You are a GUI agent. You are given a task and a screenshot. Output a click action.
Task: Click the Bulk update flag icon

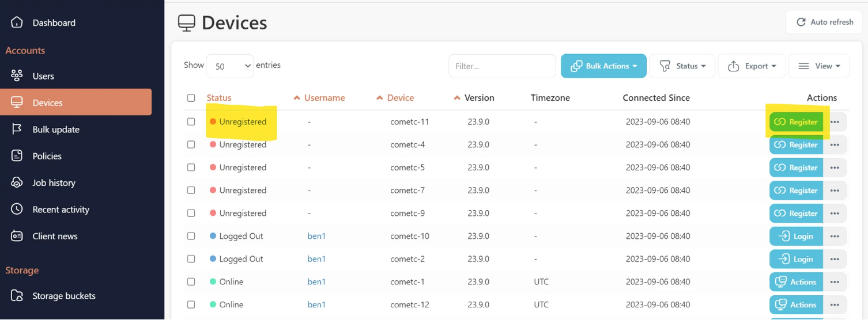[x=17, y=129]
